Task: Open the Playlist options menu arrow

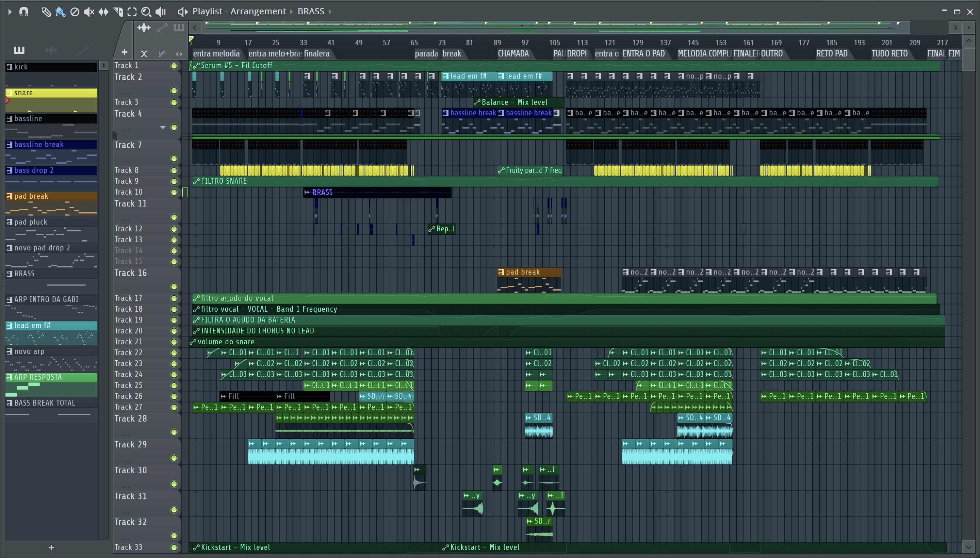Action: pos(10,12)
